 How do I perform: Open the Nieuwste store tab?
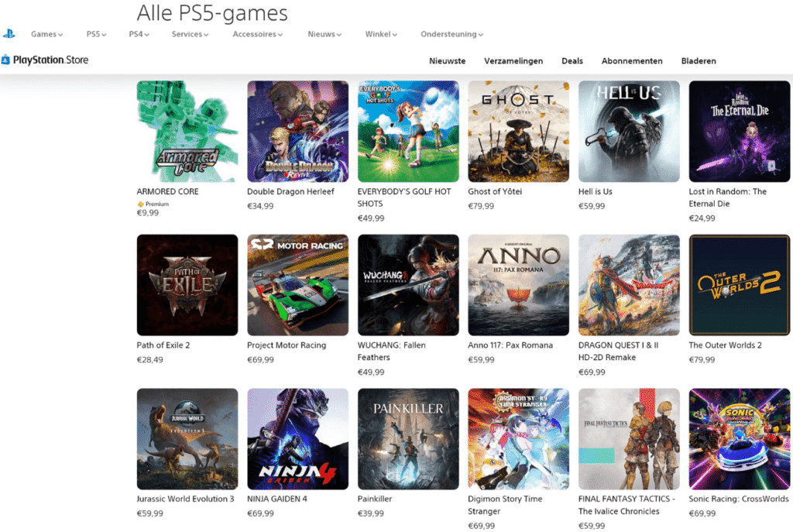click(447, 60)
